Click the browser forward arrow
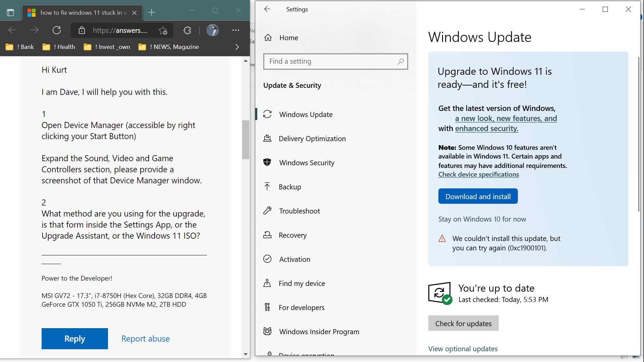 [x=35, y=31]
